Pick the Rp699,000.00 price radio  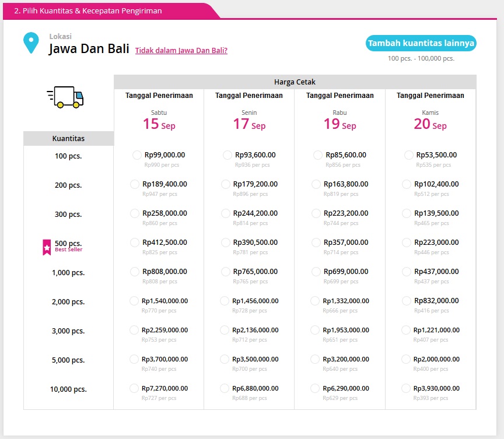click(316, 272)
